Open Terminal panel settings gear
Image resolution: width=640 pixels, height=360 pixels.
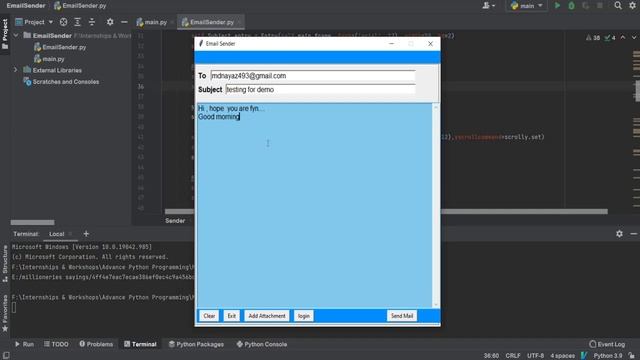point(619,234)
